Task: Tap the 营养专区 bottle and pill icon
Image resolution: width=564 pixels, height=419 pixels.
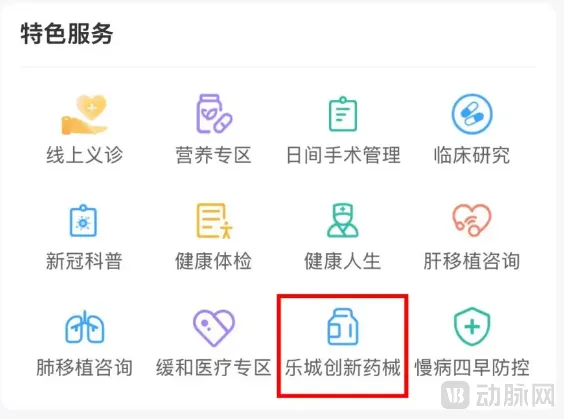Action: coord(214,114)
